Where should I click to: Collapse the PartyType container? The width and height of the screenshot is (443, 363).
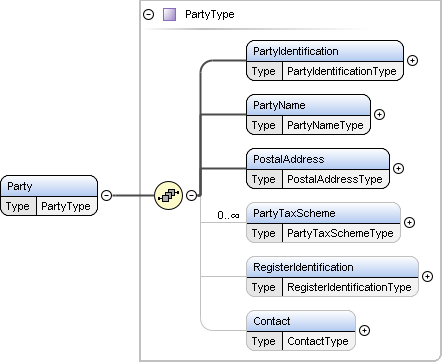click(149, 15)
